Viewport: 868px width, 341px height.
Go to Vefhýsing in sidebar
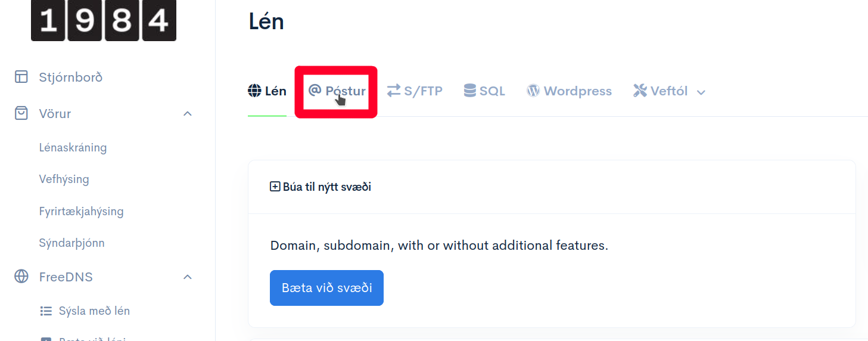coord(64,179)
